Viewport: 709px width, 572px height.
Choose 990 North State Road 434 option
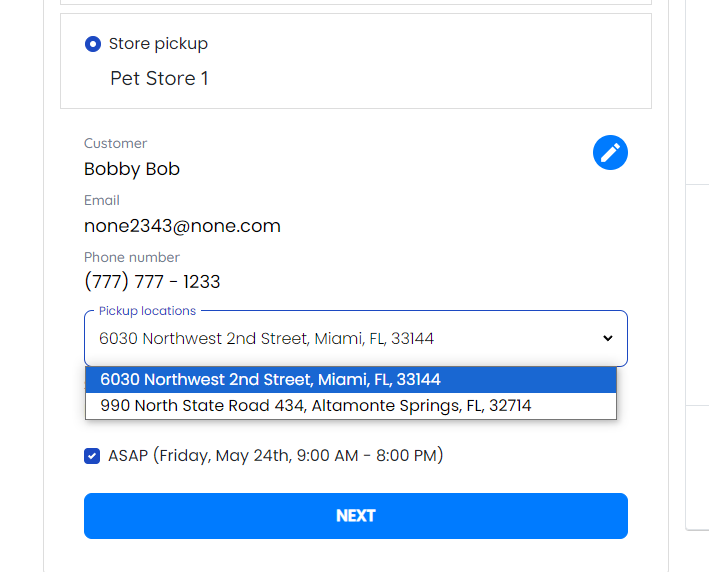(351, 406)
